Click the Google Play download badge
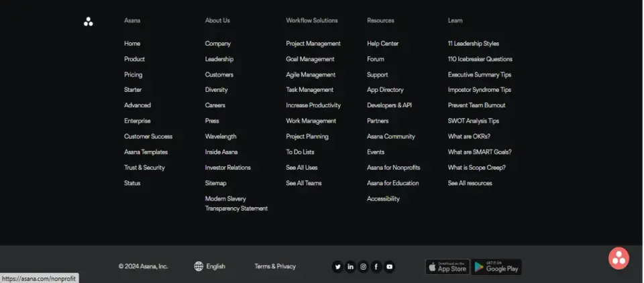This screenshot has height=283, width=644. pos(496,267)
